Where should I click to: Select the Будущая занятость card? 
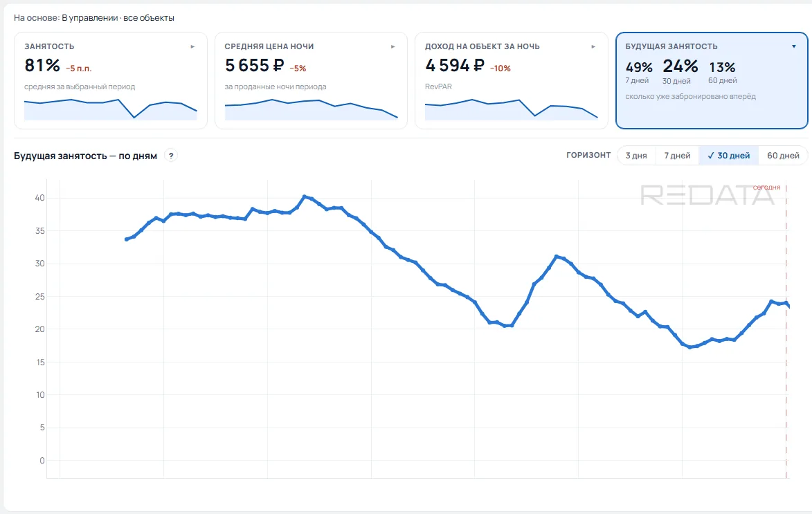[x=712, y=80]
